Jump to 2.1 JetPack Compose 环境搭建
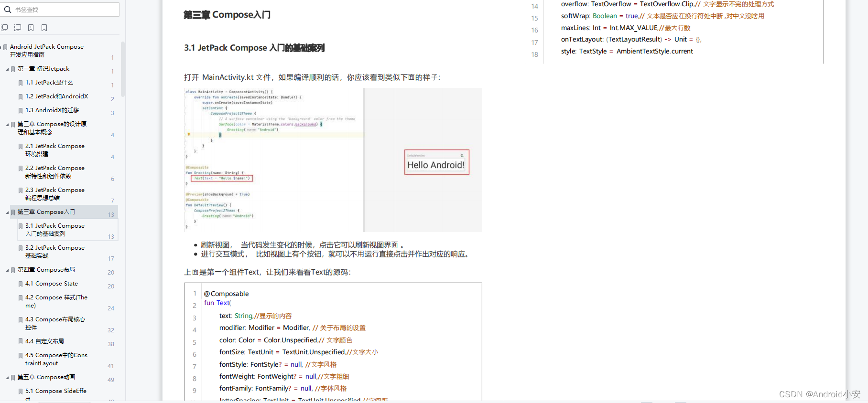868x403 pixels. click(55, 150)
